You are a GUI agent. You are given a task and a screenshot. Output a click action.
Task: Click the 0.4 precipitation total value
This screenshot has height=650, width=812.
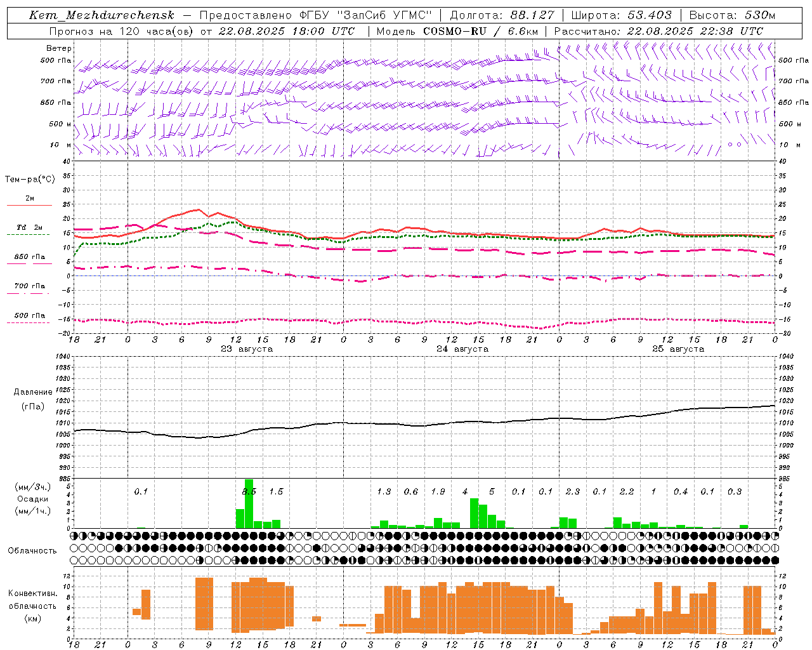pos(681,491)
